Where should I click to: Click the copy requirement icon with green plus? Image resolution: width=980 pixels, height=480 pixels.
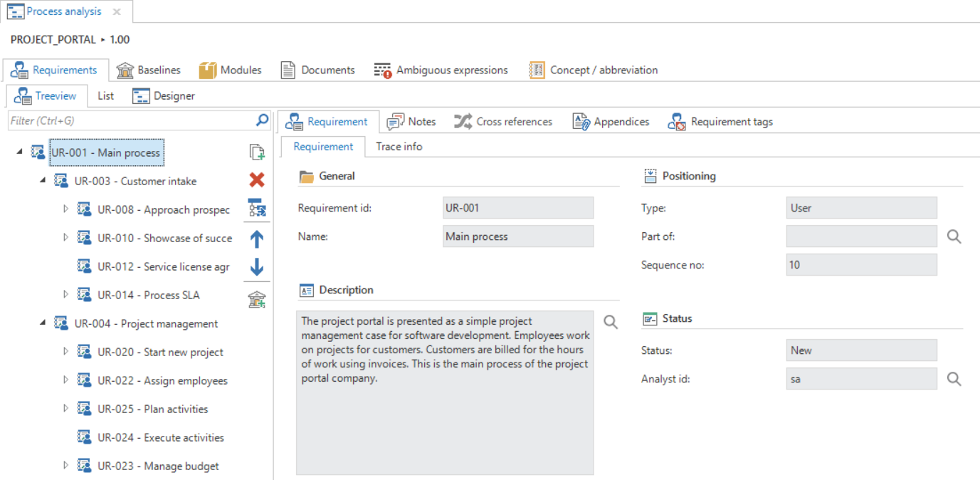click(257, 152)
